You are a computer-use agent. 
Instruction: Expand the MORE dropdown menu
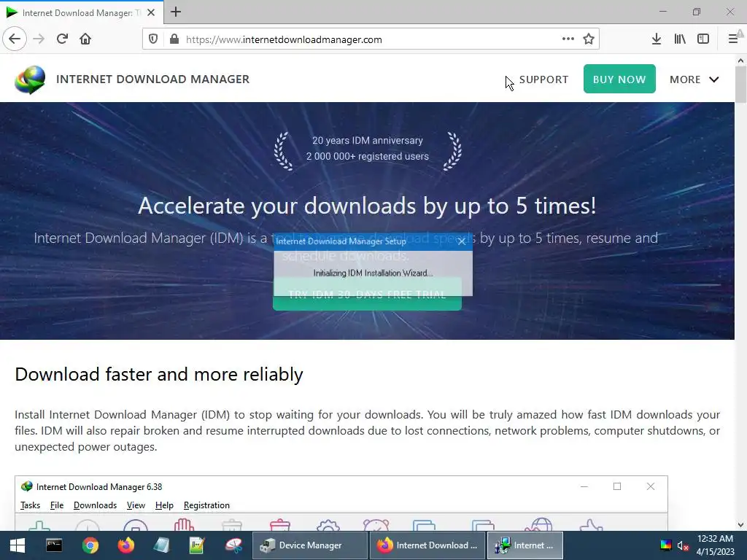click(694, 79)
